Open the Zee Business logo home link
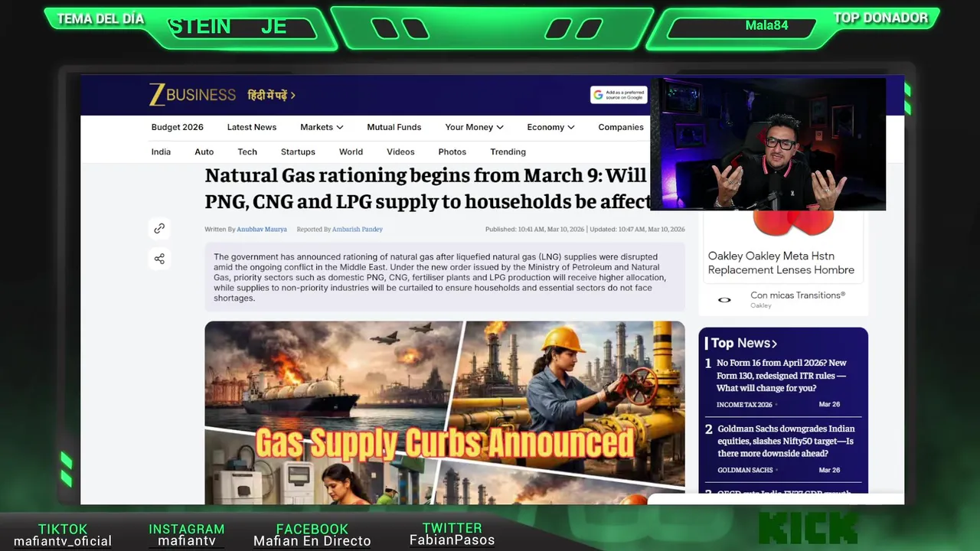This screenshot has width=980, height=551. 192,95
